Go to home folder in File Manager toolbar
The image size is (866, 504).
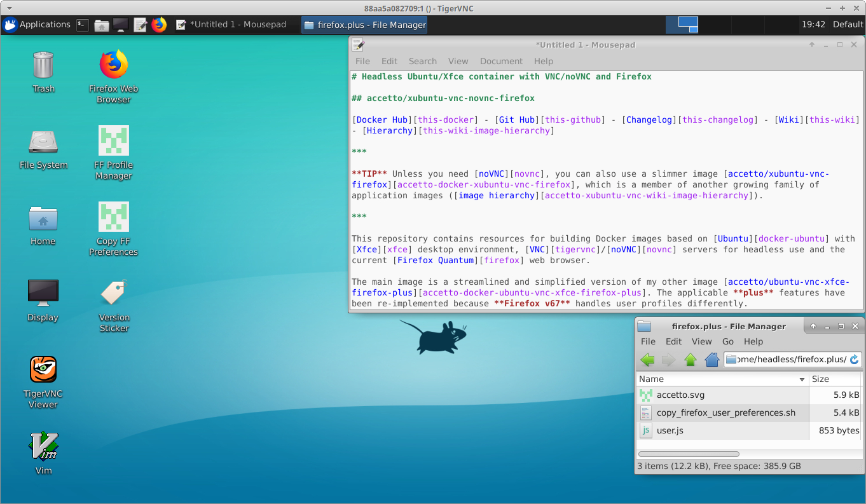point(712,360)
